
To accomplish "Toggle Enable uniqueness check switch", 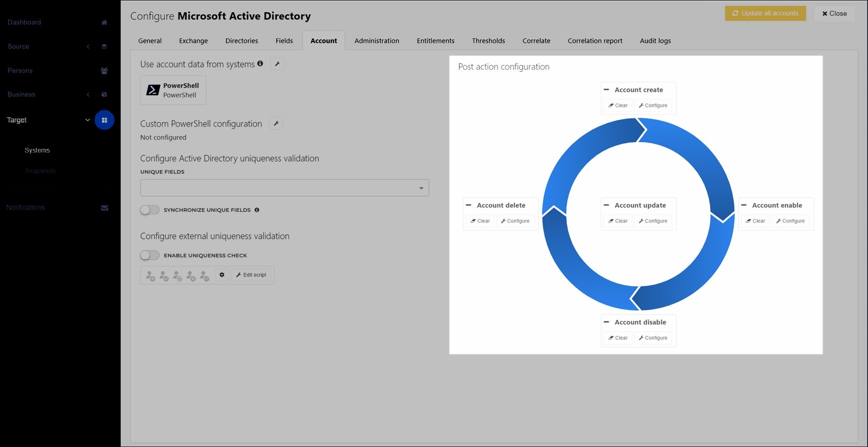I will tap(150, 255).
